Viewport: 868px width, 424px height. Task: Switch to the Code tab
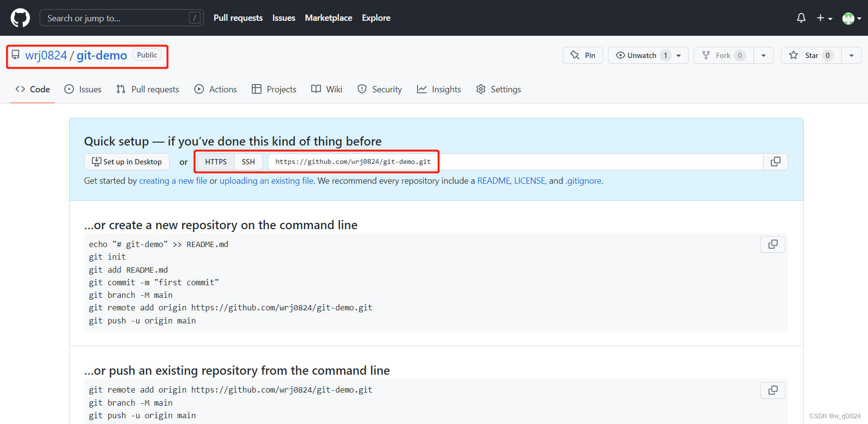[x=33, y=89]
